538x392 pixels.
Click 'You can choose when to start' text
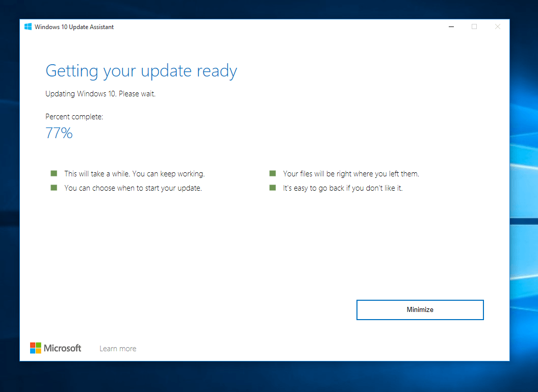[x=133, y=188]
